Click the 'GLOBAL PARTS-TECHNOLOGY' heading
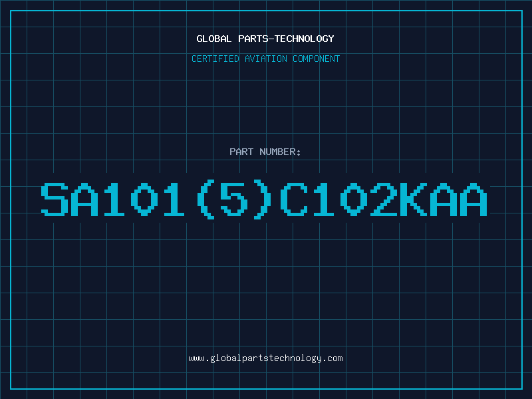 point(265,39)
